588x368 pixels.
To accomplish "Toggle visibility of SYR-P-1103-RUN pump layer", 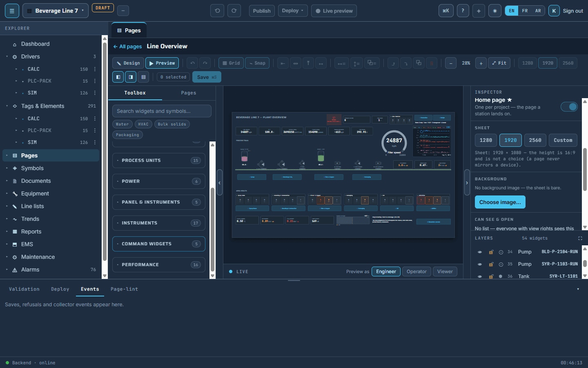I will pos(480,264).
